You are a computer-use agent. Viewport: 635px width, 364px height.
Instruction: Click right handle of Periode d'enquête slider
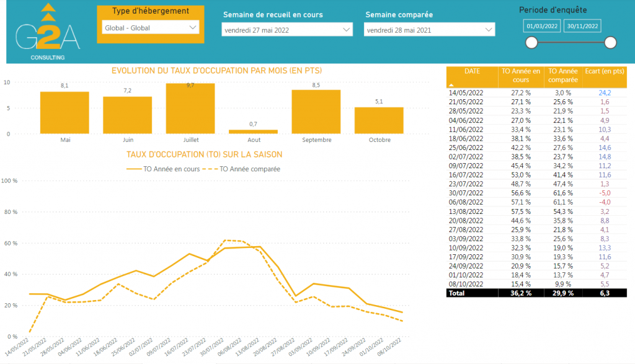610,42
